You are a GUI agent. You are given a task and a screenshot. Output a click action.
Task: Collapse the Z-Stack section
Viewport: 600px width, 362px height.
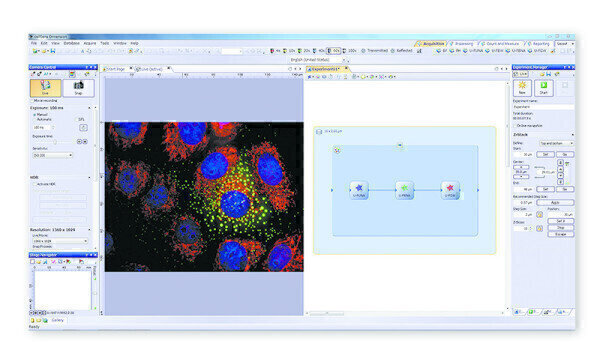coord(572,135)
